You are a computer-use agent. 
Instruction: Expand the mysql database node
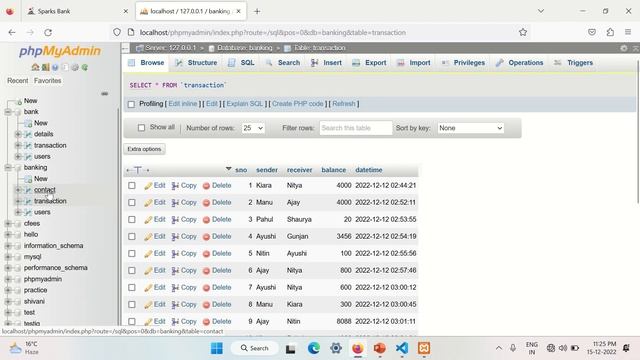8,257
